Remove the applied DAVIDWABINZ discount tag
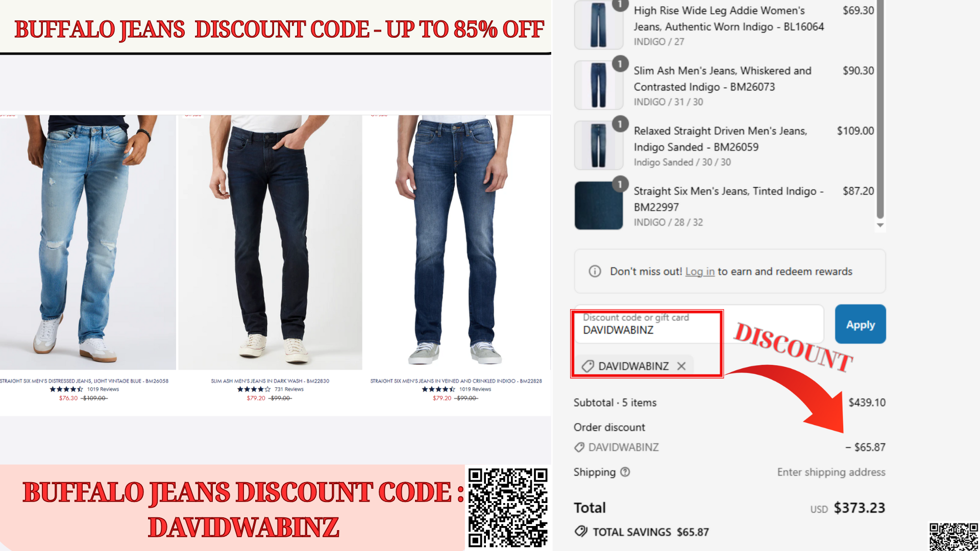 coord(681,366)
